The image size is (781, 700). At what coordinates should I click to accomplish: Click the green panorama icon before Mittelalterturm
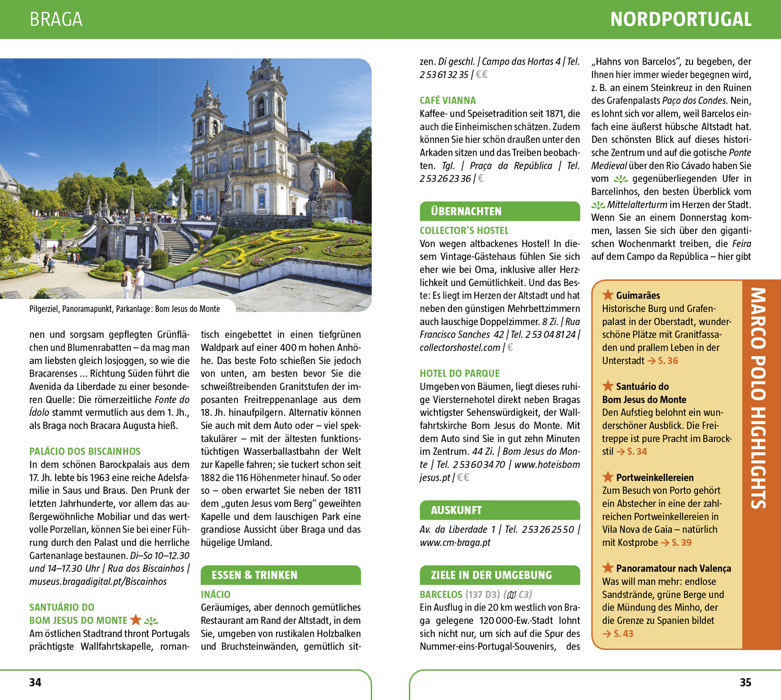pyautogui.click(x=598, y=205)
